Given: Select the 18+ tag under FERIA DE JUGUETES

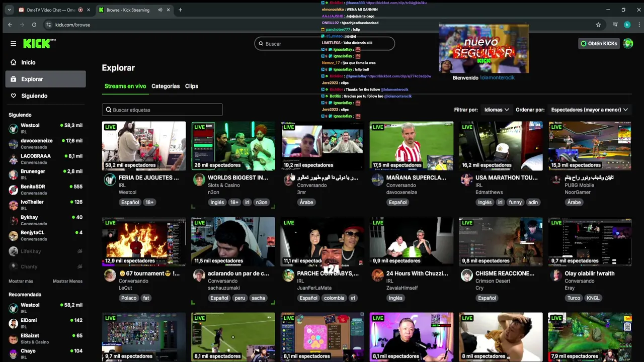Looking at the screenshot, I should click(149, 202).
